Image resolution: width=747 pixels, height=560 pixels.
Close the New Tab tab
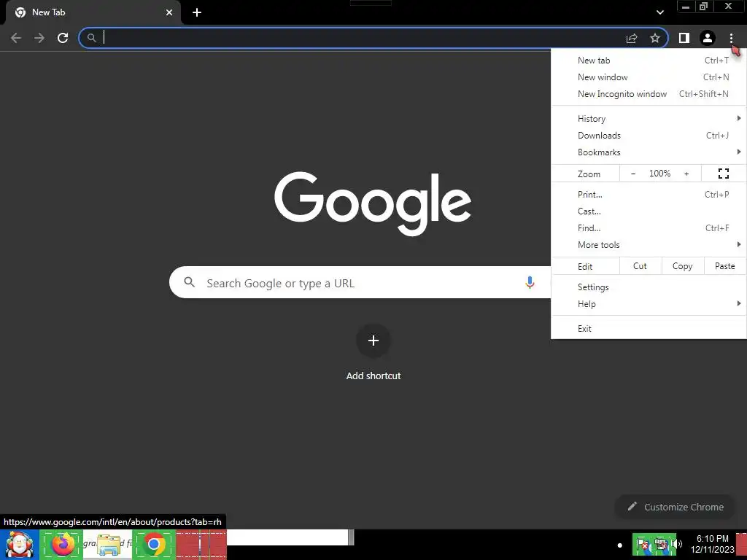pyautogui.click(x=169, y=12)
